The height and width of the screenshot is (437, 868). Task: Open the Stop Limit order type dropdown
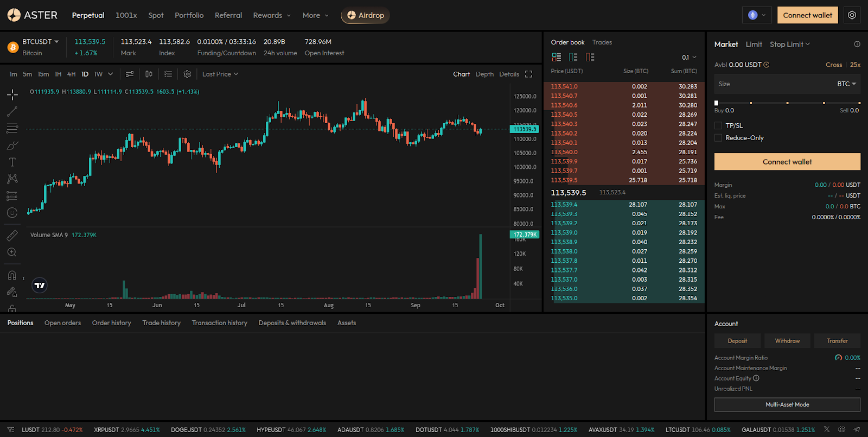[x=790, y=45]
